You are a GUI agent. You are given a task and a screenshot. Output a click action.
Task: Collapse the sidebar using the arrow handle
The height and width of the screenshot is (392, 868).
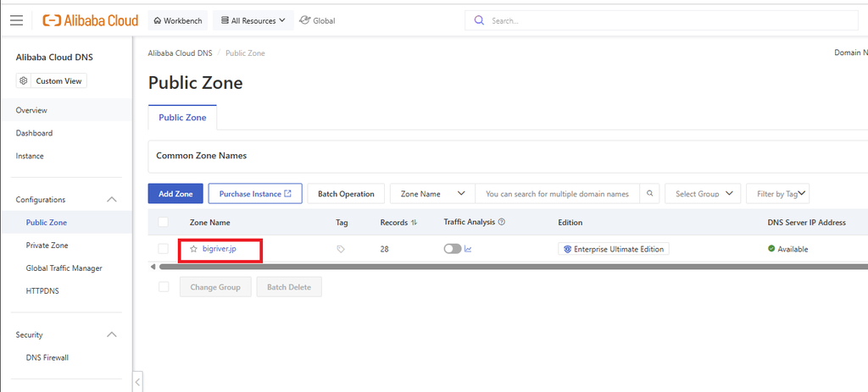(137, 382)
